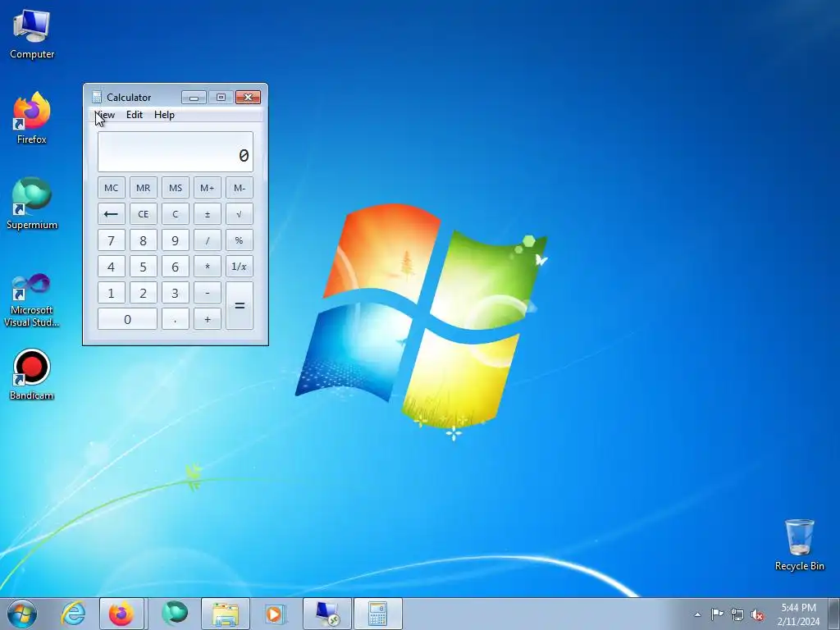Click the 9 key
840x630 pixels.
click(x=176, y=240)
